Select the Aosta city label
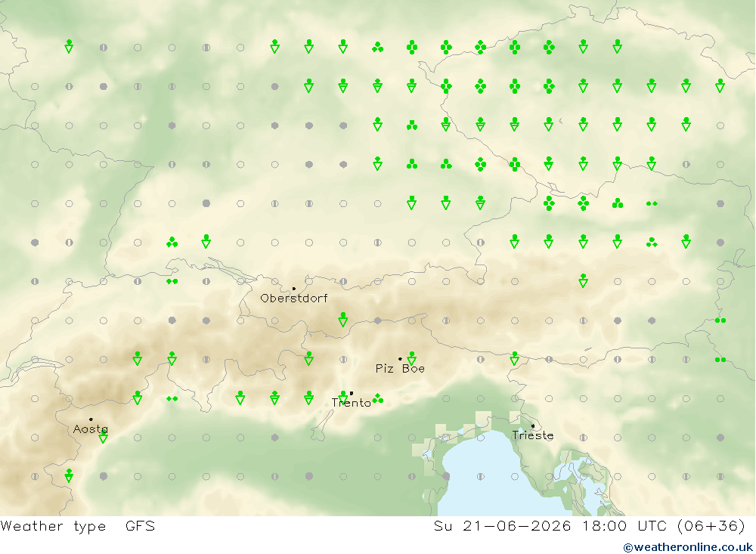The height and width of the screenshot is (554, 756). click(90, 429)
